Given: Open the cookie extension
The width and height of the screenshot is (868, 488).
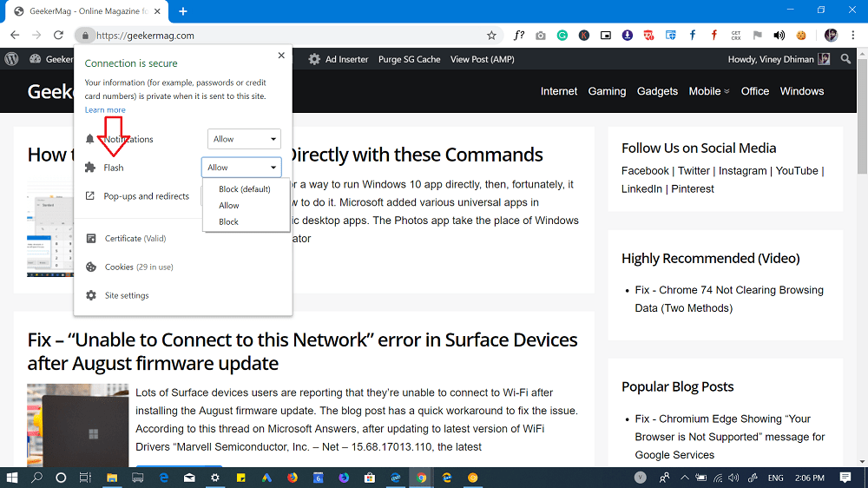Looking at the screenshot, I should pyautogui.click(x=801, y=36).
